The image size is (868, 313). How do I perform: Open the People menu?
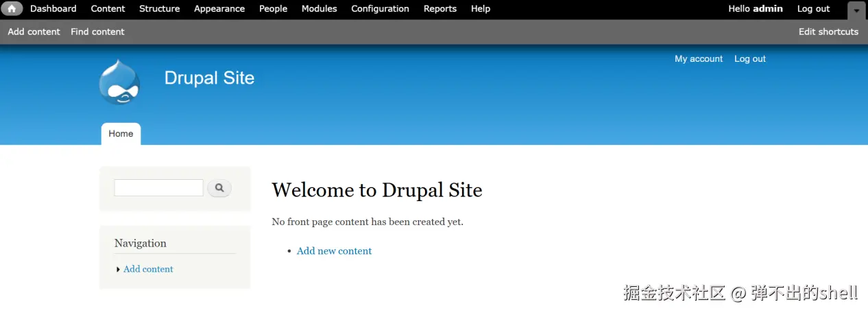[273, 9]
